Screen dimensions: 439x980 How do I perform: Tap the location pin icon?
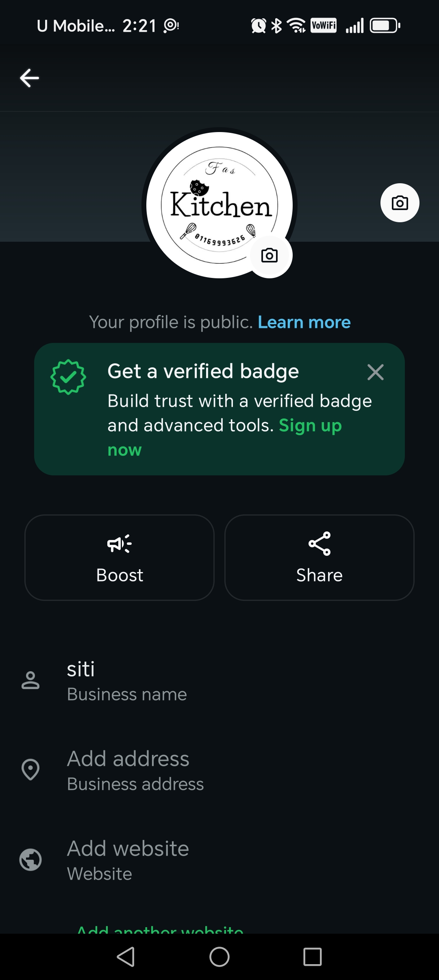tap(30, 770)
